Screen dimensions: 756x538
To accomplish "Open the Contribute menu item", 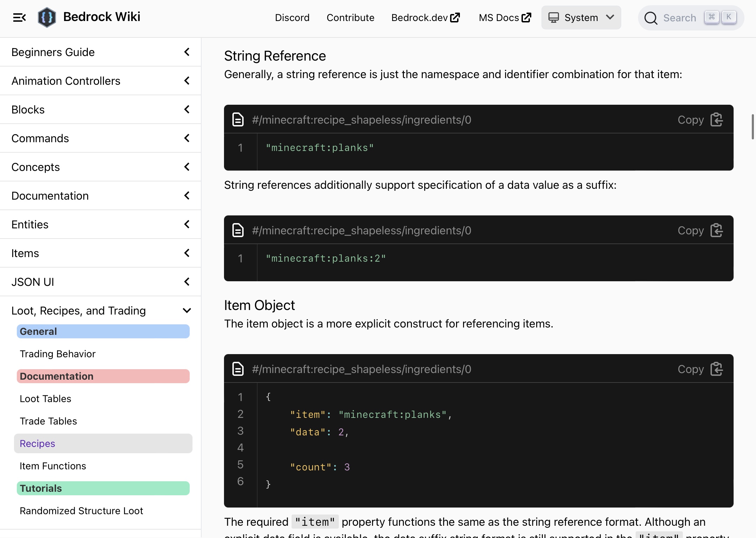I will pos(350,18).
